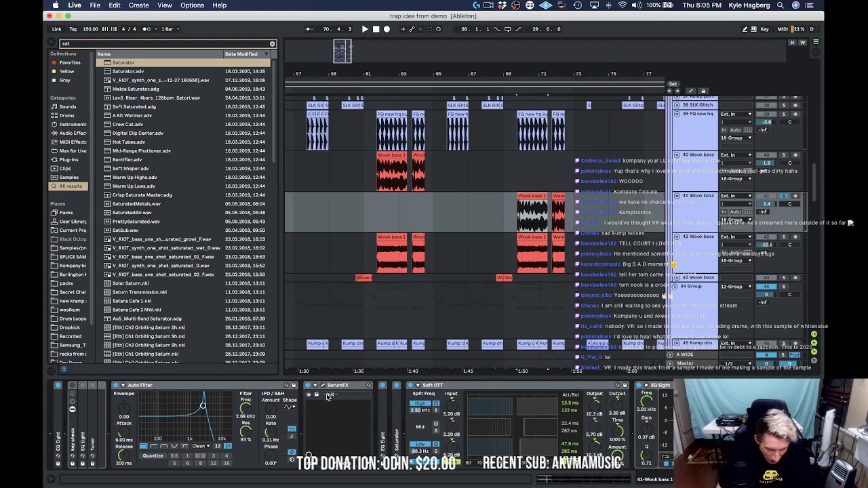Open Plug-Ins category
The width and height of the screenshot is (868, 488).
68,159
